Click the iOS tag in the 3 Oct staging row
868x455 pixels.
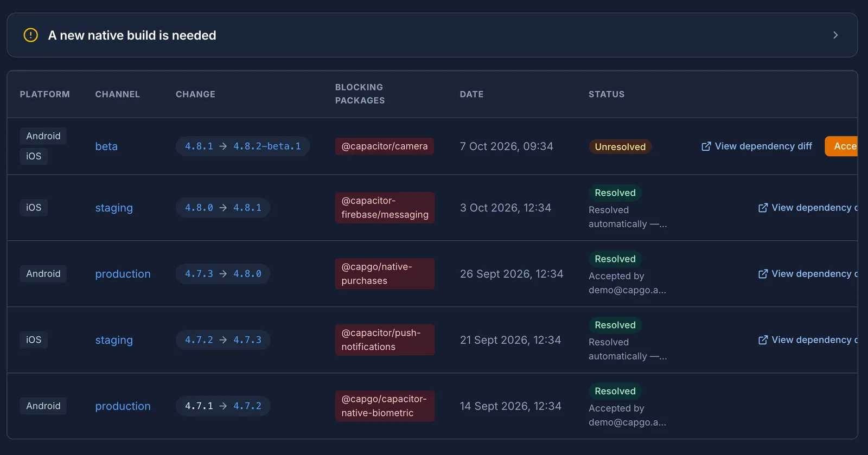pos(34,208)
